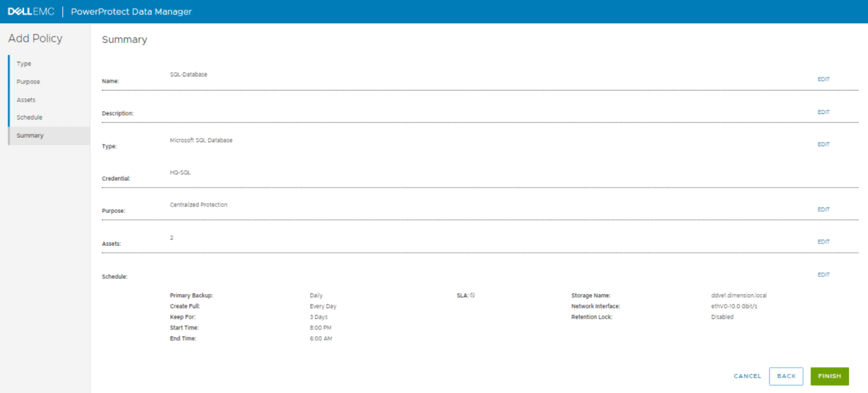Go to the Schedule wizard step

coord(30,118)
